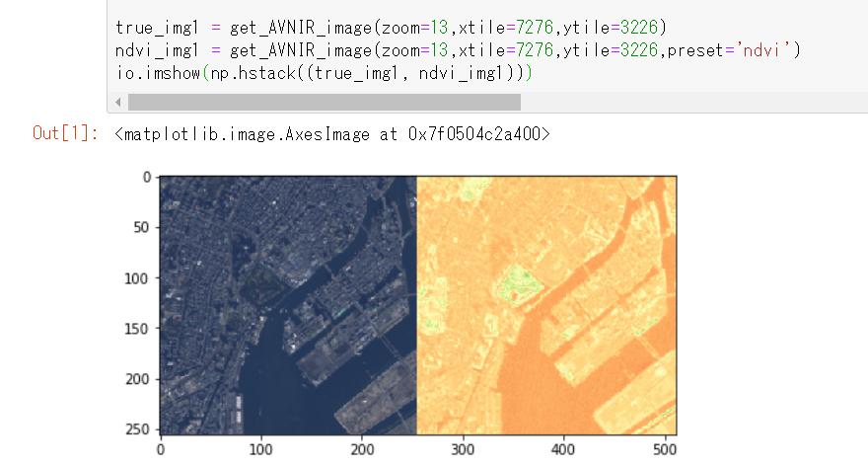Click the io.imshow code line
Viewport: 868px width, 466px height.
(324, 73)
